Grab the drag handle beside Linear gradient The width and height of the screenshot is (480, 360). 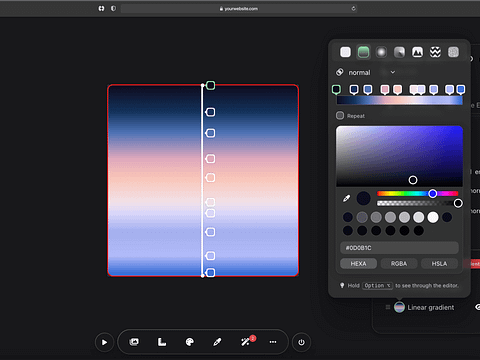pos(388,307)
